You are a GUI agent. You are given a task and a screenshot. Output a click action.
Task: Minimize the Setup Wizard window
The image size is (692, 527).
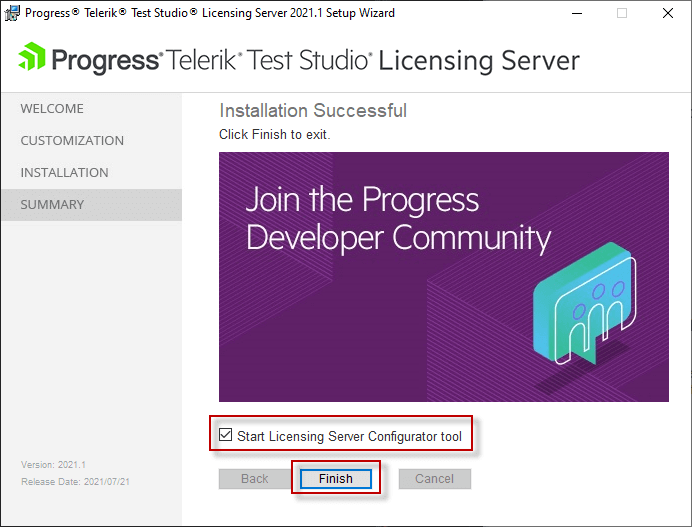coord(576,13)
